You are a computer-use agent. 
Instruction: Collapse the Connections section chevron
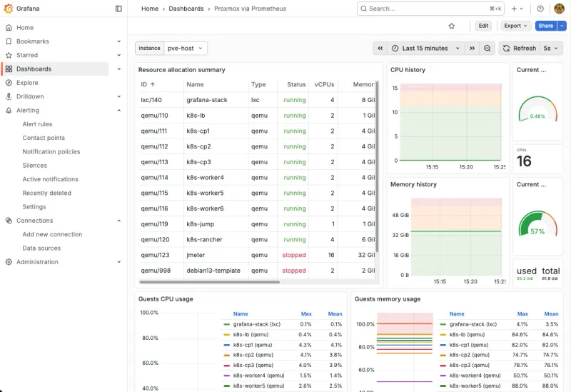pyautogui.click(x=118, y=221)
